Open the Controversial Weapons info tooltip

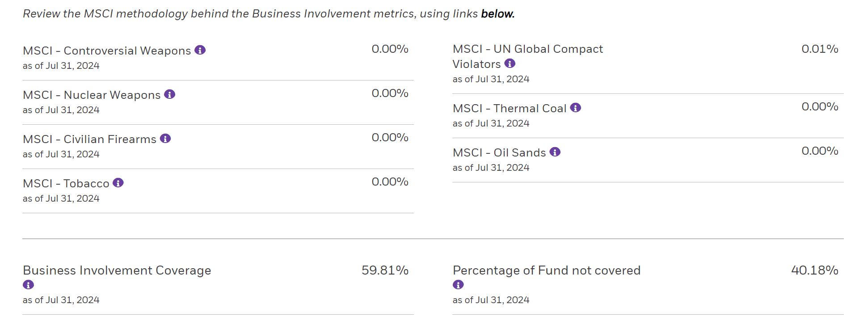[x=201, y=50]
